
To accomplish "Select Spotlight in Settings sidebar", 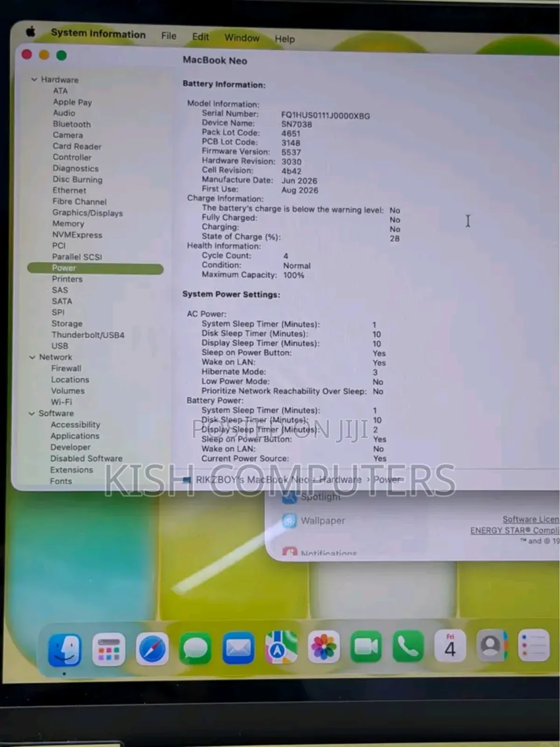I will pyautogui.click(x=321, y=497).
